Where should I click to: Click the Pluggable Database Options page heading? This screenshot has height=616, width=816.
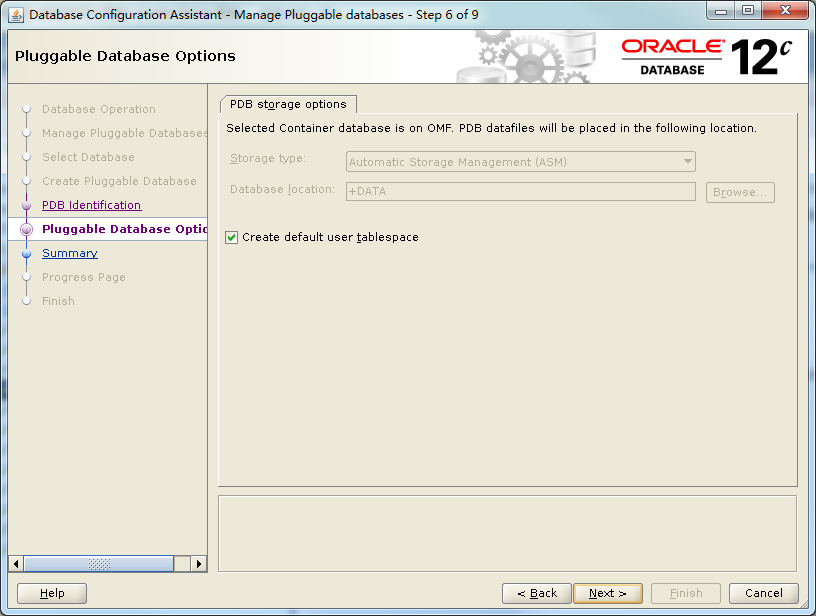pos(125,56)
